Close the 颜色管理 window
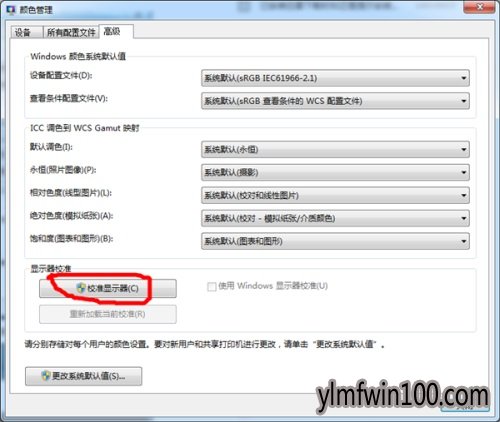This screenshot has width=500, height=422. 480,7
